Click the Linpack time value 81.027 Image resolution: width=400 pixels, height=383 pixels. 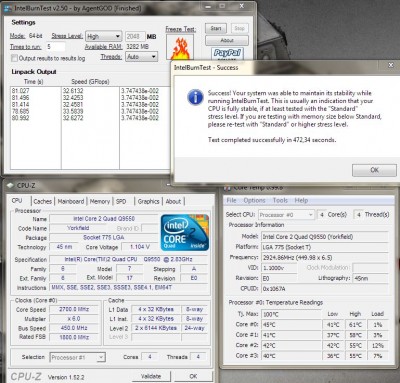[20, 91]
